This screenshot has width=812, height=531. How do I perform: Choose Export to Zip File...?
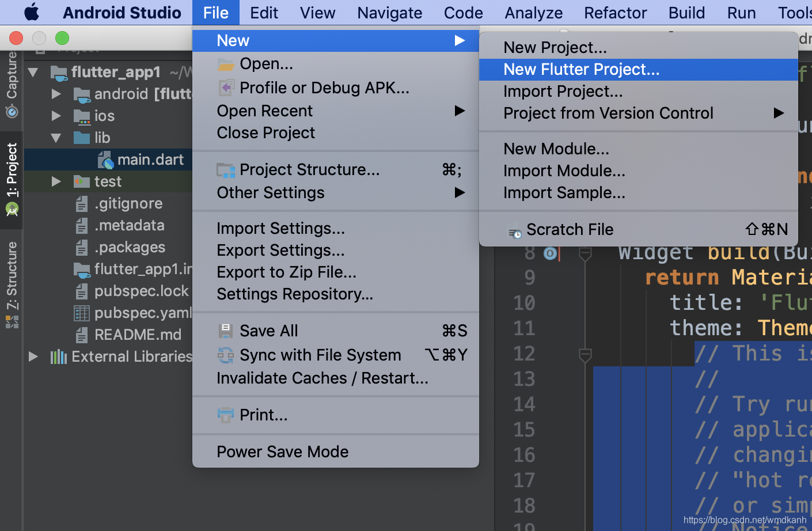pyautogui.click(x=336, y=272)
